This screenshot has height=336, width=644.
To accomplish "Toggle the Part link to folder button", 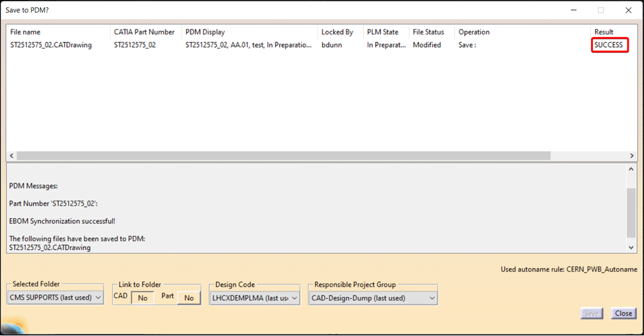I will [188, 298].
